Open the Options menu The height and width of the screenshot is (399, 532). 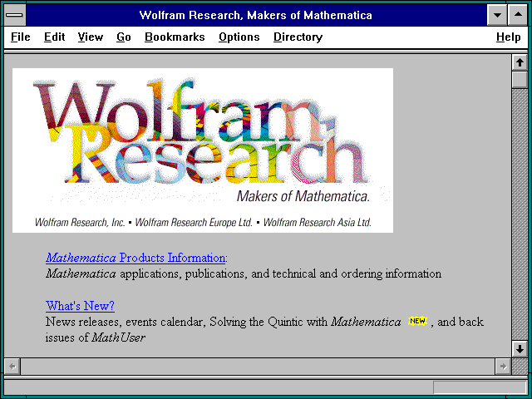coord(239,37)
